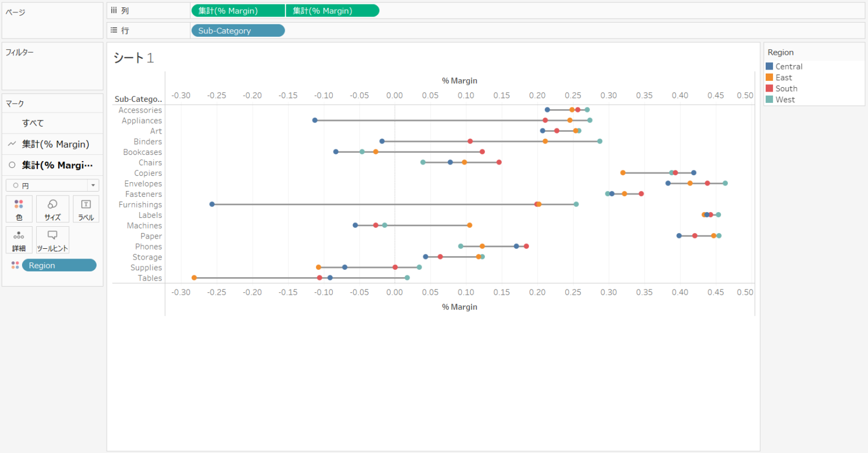Select the Sub-Category pill on the Rows shelf
Image resolution: width=868 pixels, height=453 pixels.
237,31
